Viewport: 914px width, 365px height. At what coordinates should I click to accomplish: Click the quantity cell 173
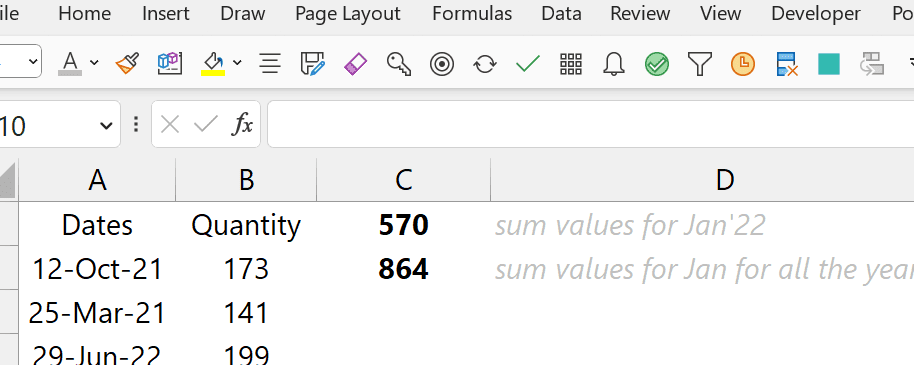point(246,269)
